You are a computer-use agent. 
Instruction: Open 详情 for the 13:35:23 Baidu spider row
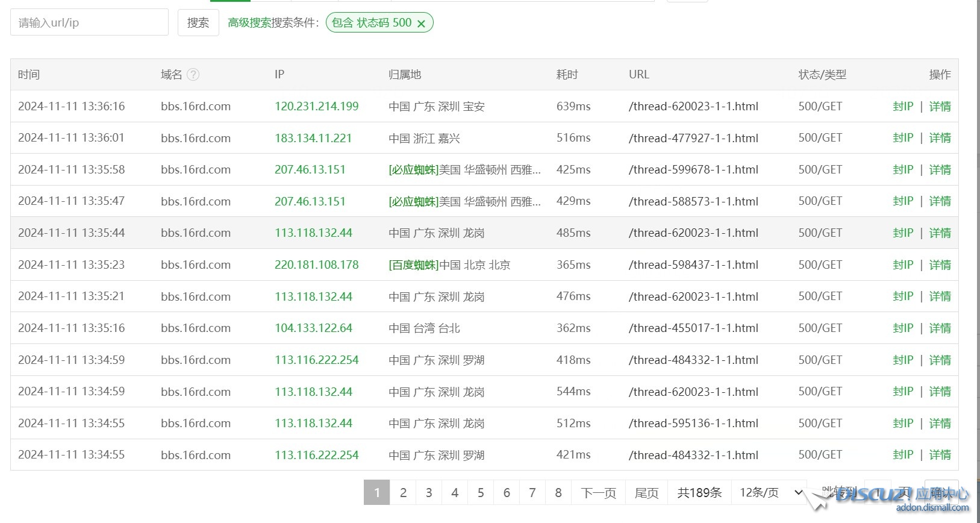coord(940,265)
